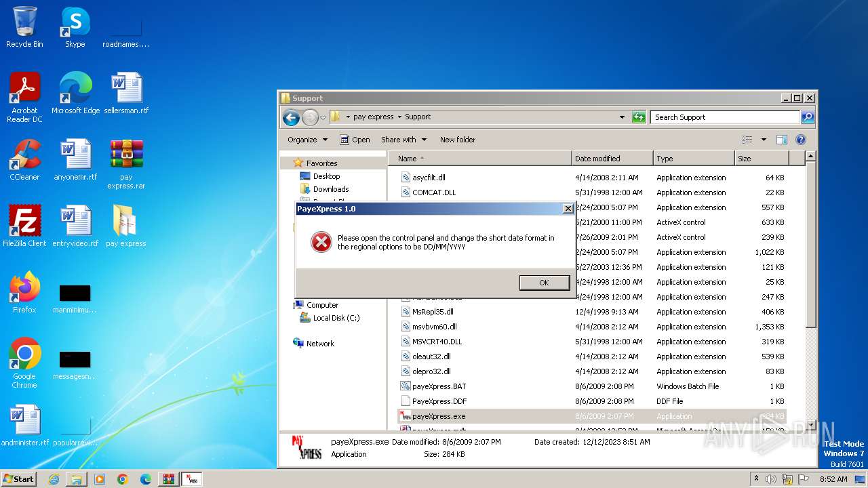Viewport: 868px width, 488px height.
Task: Open the Organize menu
Action: pyautogui.click(x=307, y=140)
